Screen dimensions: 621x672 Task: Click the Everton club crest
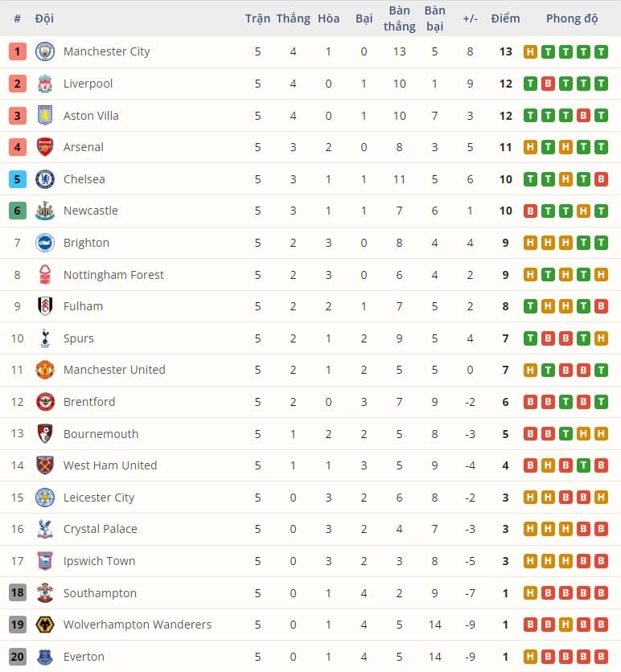click(46, 657)
